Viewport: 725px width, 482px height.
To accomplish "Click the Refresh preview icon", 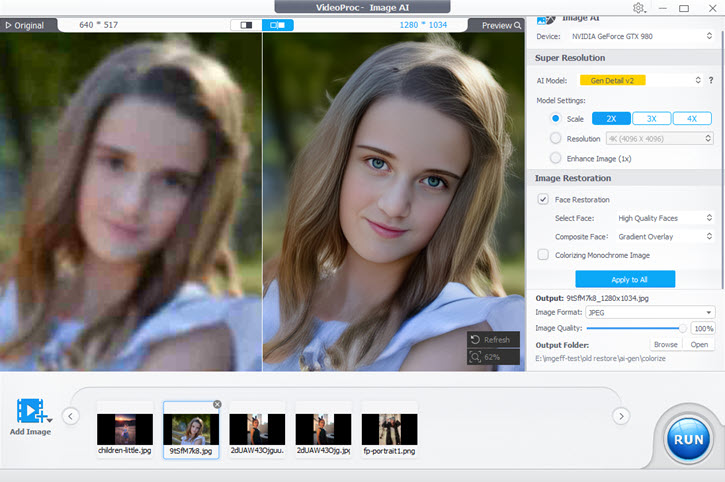I will 477,340.
